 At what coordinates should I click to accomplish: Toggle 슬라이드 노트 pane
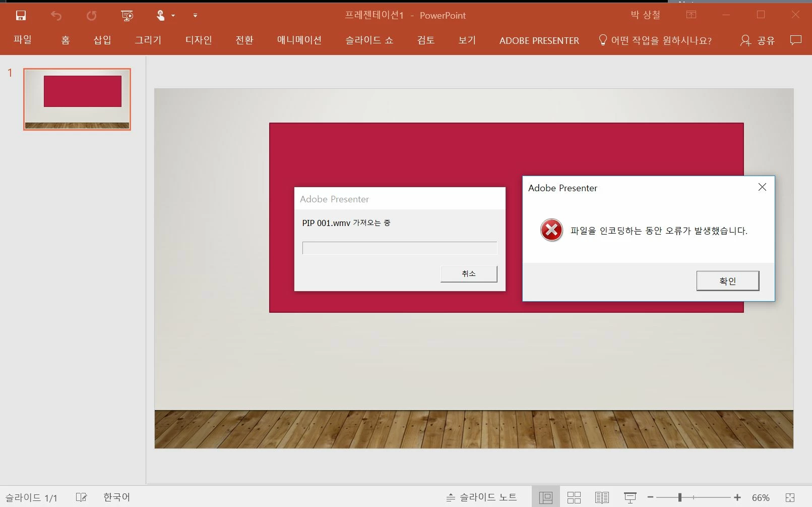pos(482,497)
